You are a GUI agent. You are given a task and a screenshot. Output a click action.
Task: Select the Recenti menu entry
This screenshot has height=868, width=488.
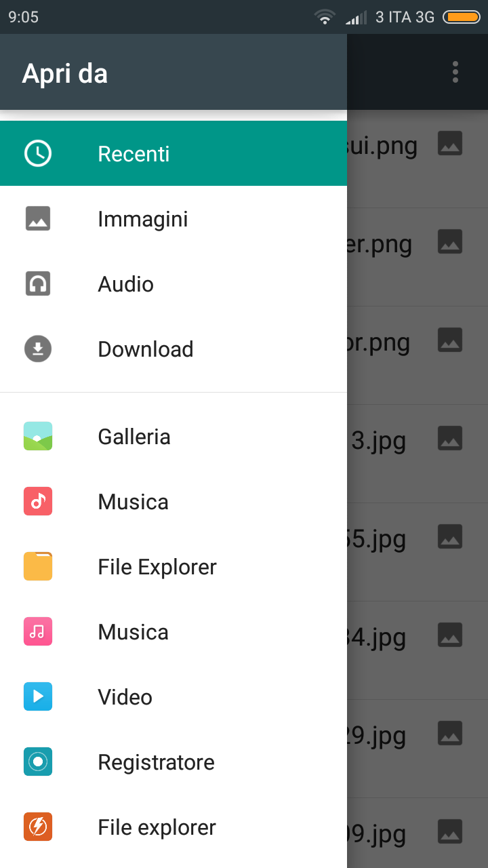[x=134, y=154]
